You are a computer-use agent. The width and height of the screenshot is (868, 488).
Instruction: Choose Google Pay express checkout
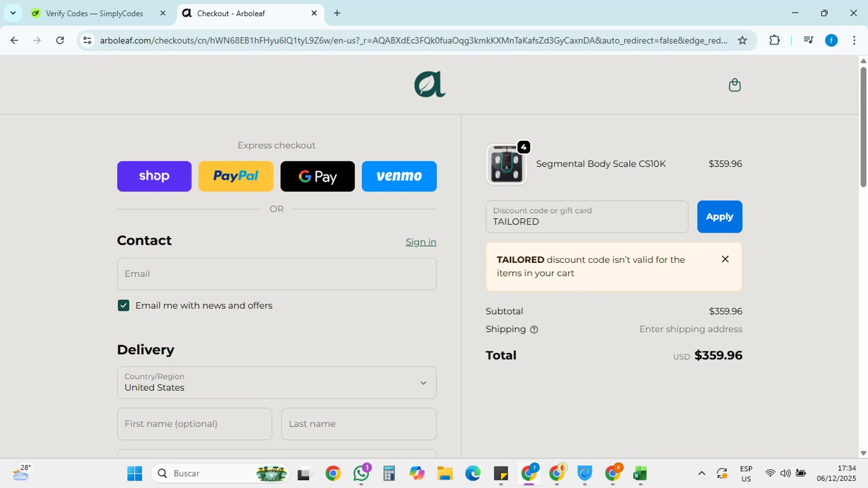(317, 176)
